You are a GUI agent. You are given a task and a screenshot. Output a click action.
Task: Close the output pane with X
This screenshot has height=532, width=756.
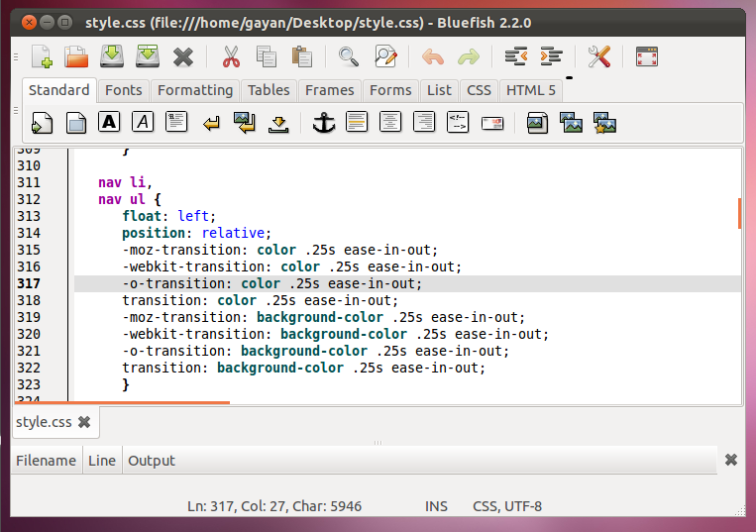coord(731,460)
